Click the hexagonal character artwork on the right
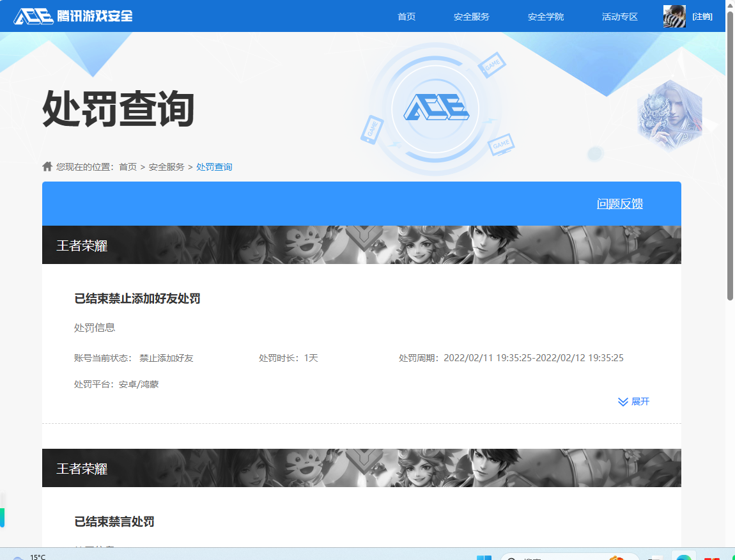 (669, 115)
